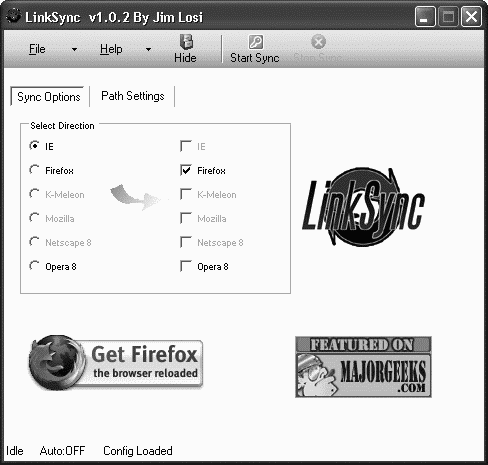
Task: Click the direction arrow graphic
Action: (x=135, y=197)
